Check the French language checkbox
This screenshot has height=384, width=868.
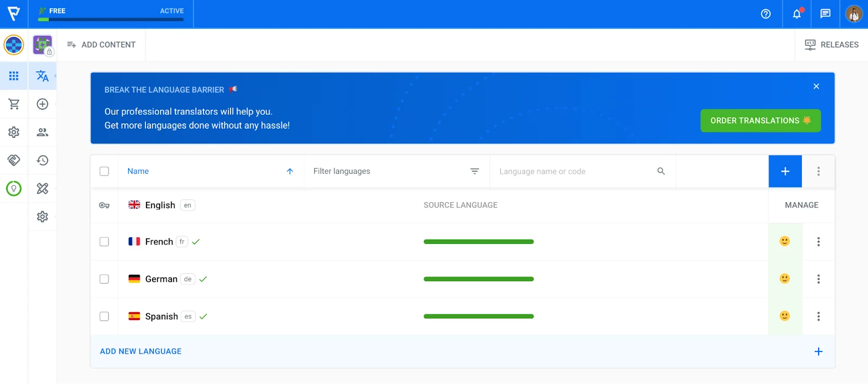tap(104, 242)
